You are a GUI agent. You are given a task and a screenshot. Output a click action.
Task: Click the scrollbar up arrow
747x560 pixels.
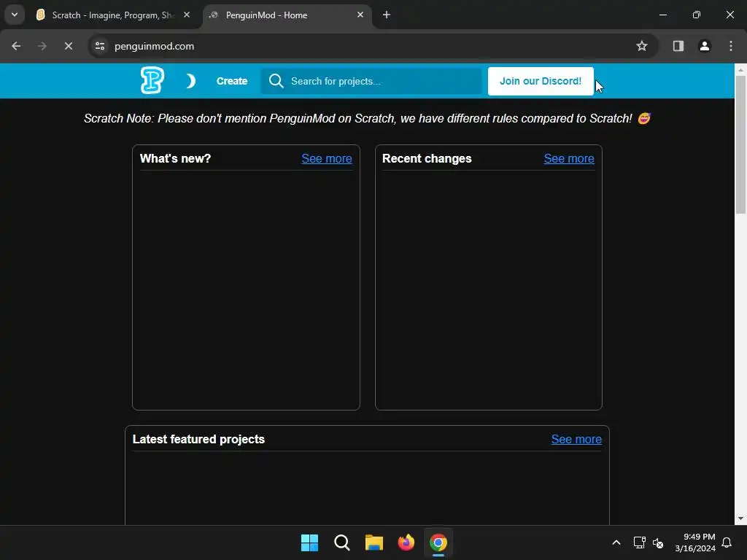point(741,69)
